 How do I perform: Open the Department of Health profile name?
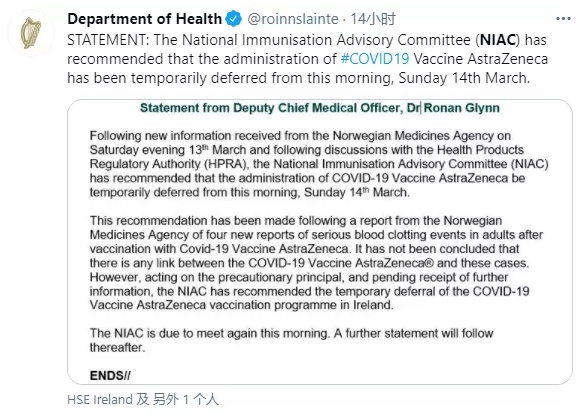pyautogui.click(x=145, y=19)
